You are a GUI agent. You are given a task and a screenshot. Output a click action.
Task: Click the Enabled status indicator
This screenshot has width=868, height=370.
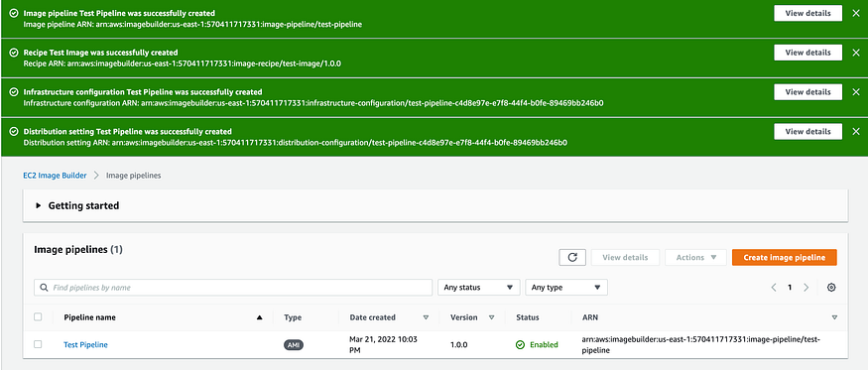537,344
